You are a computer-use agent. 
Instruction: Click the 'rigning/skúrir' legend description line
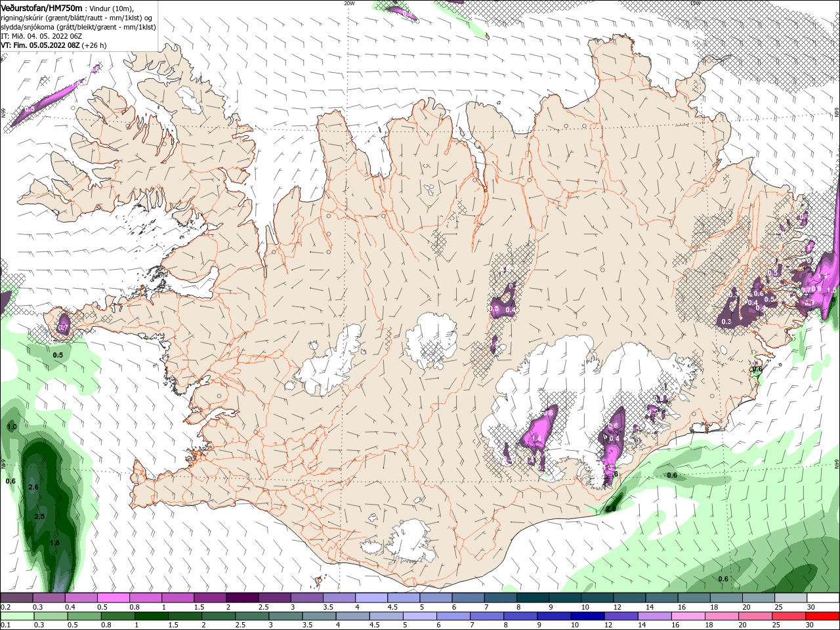click(77, 18)
